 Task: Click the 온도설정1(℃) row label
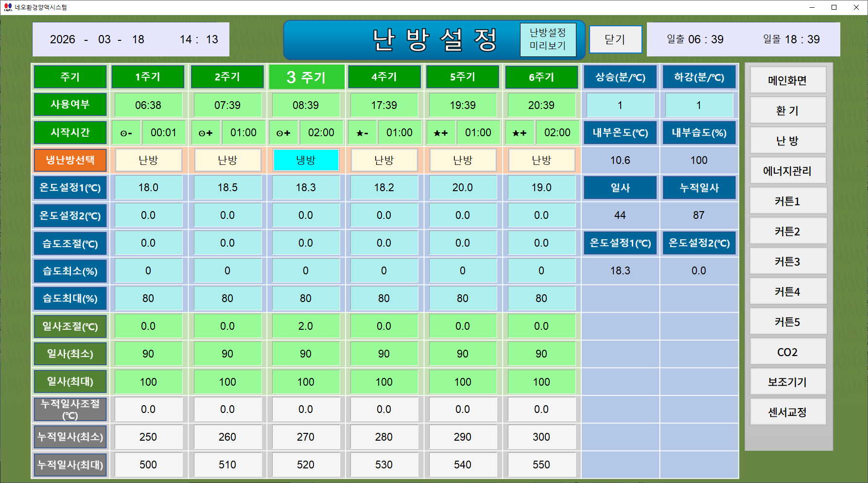[70, 188]
